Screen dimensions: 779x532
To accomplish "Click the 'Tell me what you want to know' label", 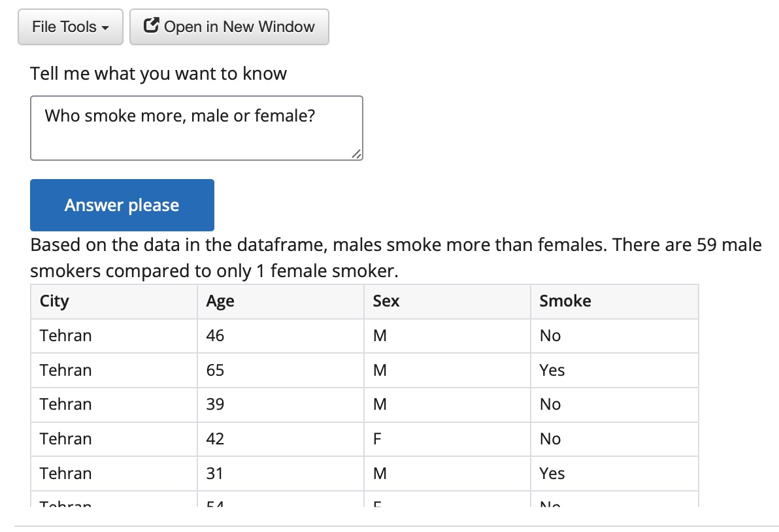I will [158, 73].
